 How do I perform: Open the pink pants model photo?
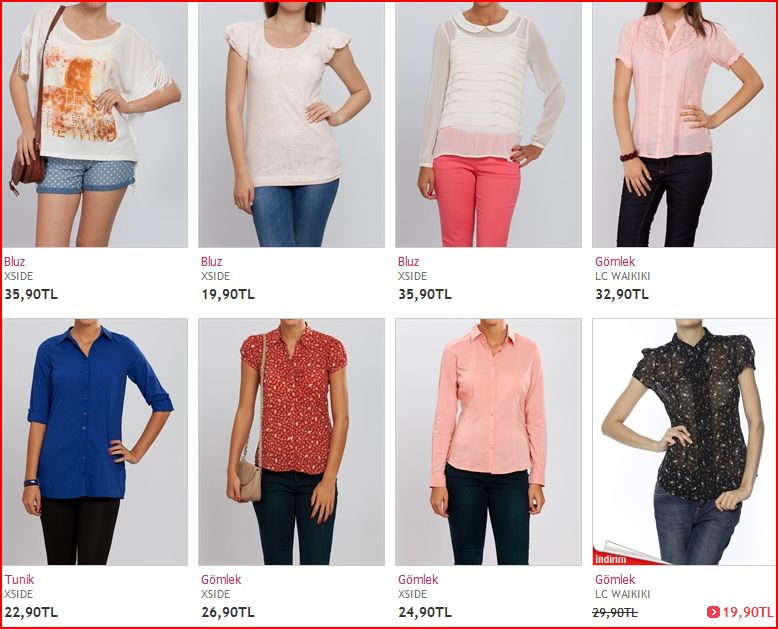click(x=488, y=125)
